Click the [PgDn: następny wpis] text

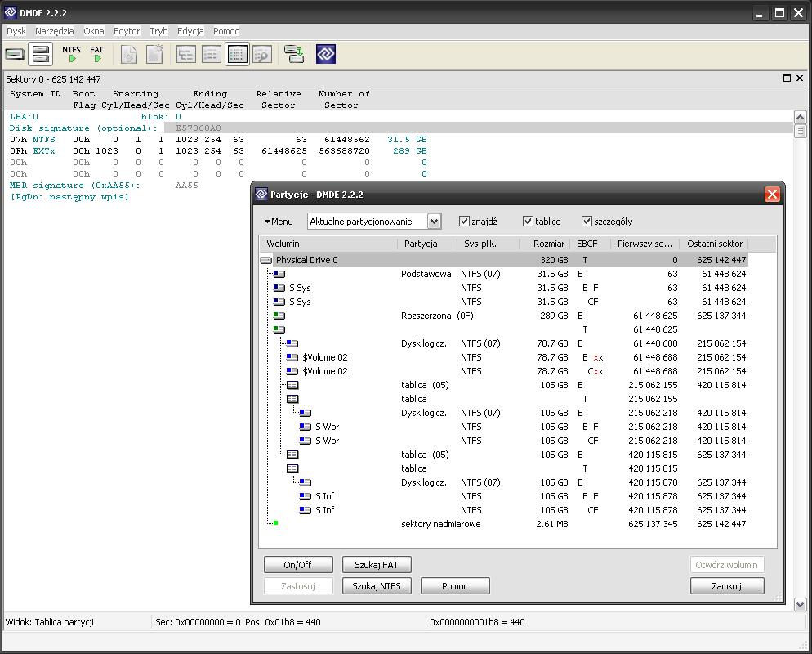pyautogui.click(x=69, y=197)
